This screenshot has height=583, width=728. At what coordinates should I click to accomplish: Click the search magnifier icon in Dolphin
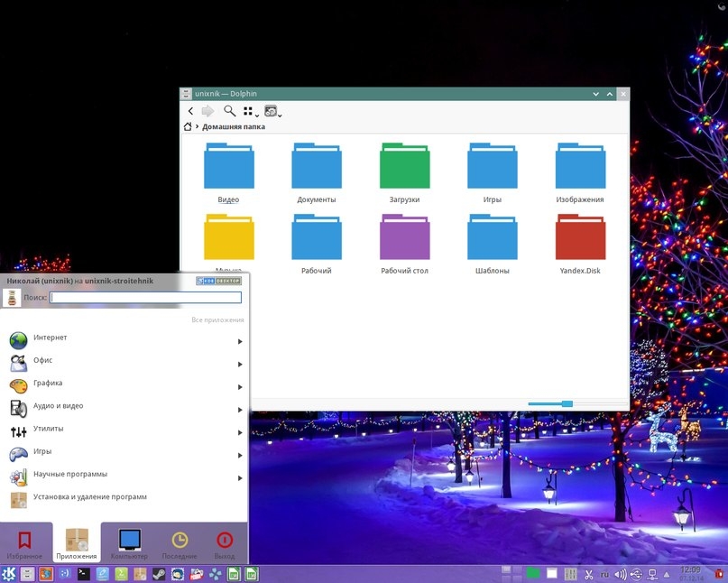(229, 111)
